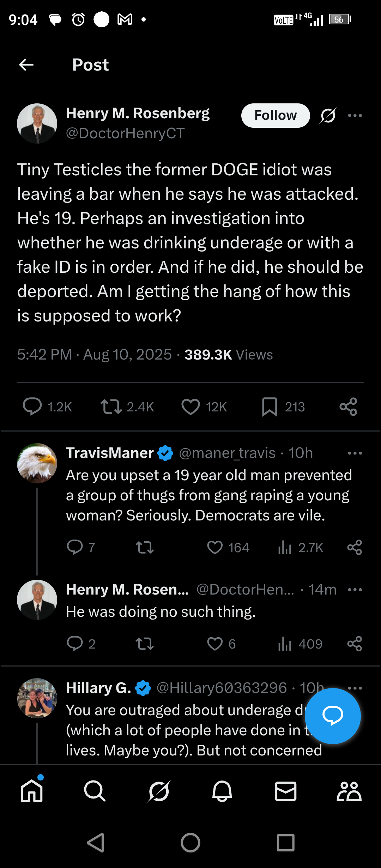The image size is (381, 868).
Task: Open Grok icon beside Follow button
Action: point(328,115)
